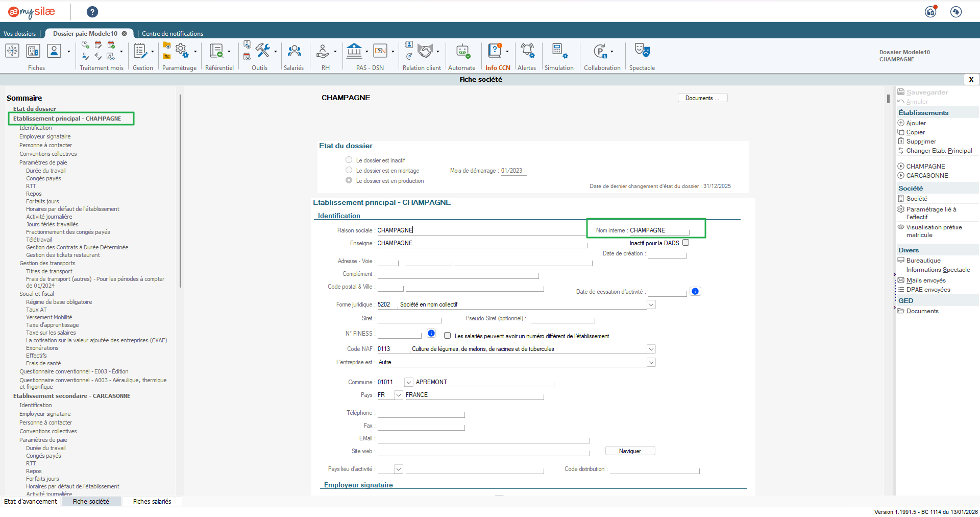The height and width of the screenshot is (517, 980).
Task: Click the Documents ... button
Action: 702,98
